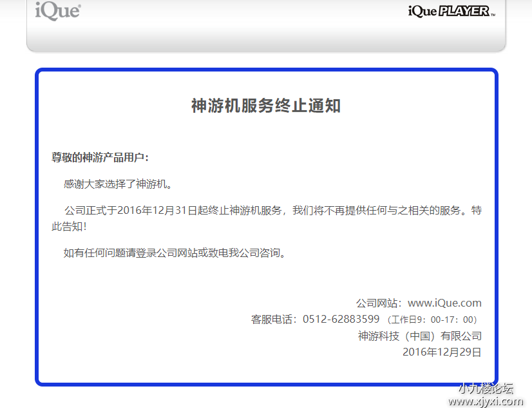Image resolution: width=532 pixels, height=411 pixels.
Task: Open the www.iQue.com company website link
Action: (444, 303)
